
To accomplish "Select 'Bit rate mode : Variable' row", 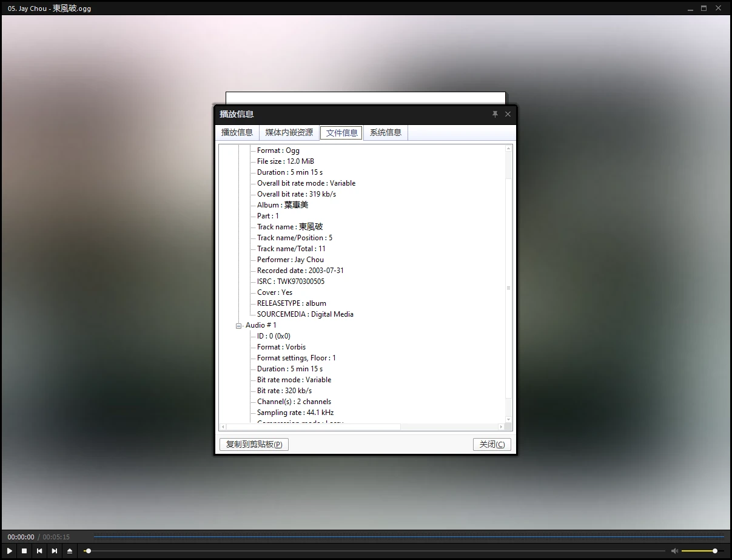I will pyautogui.click(x=294, y=380).
